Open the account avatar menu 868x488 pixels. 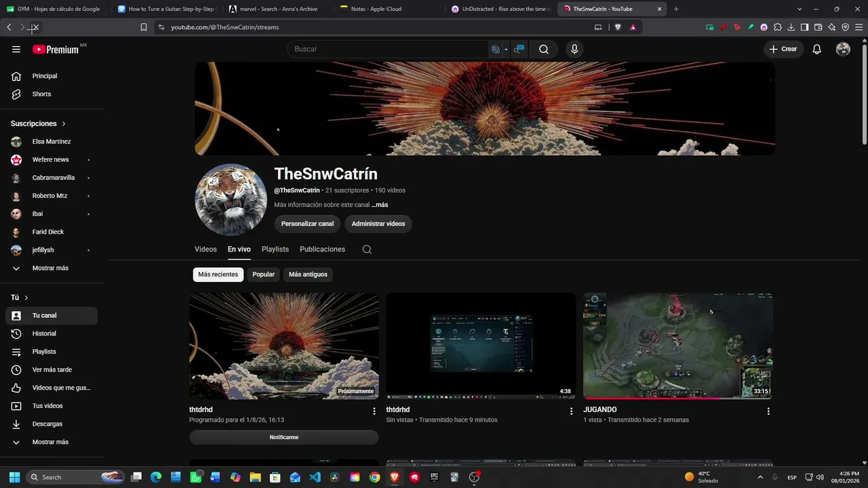843,49
